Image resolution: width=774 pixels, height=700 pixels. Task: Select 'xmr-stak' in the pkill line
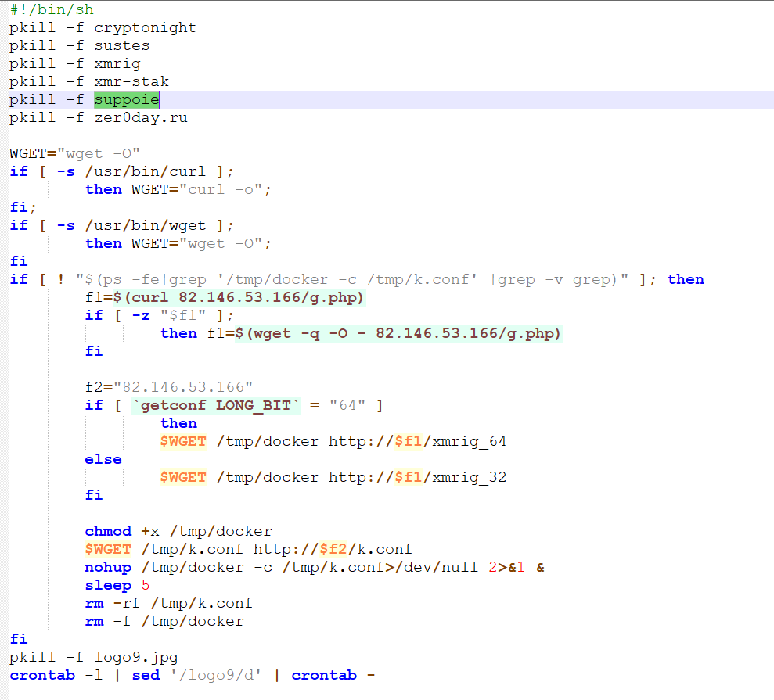(x=131, y=81)
